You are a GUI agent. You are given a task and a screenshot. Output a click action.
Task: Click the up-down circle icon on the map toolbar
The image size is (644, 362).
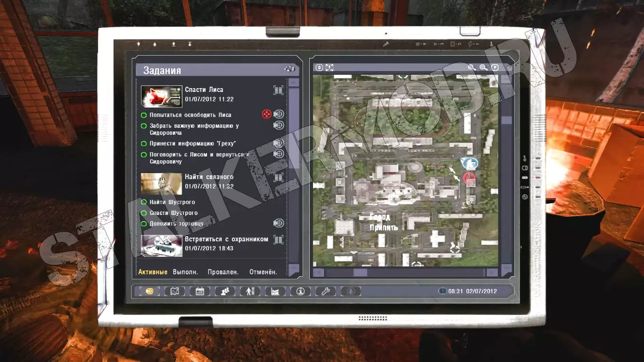pyautogui.click(x=319, y=67)
